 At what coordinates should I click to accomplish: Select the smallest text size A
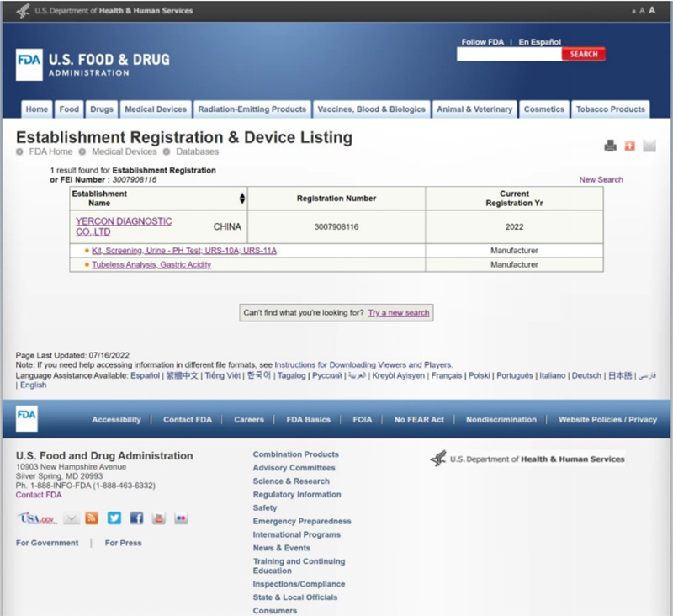point(633,12)
